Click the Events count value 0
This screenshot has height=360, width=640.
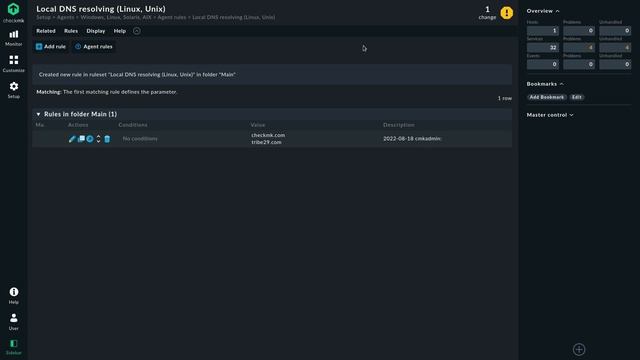pos(542,64)
